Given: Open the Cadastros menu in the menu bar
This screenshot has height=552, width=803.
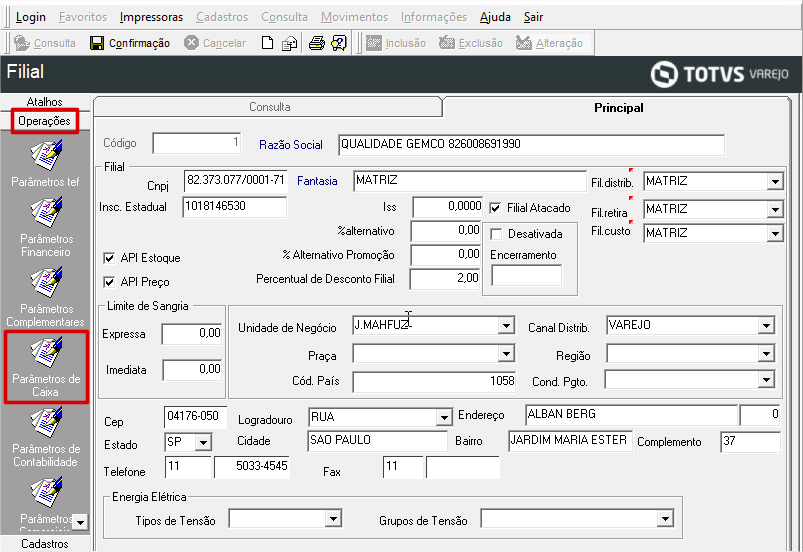Looking at the screenshot, I should coord(222,17).
